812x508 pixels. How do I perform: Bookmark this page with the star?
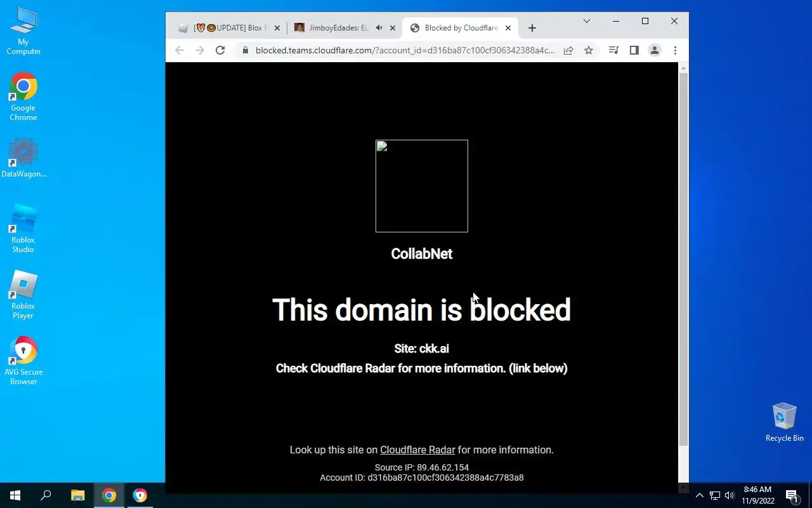(589, 50)
